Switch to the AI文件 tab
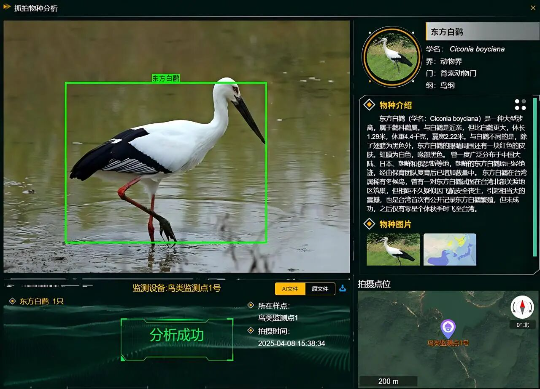 pyautogui.click(x=290, y=288)
